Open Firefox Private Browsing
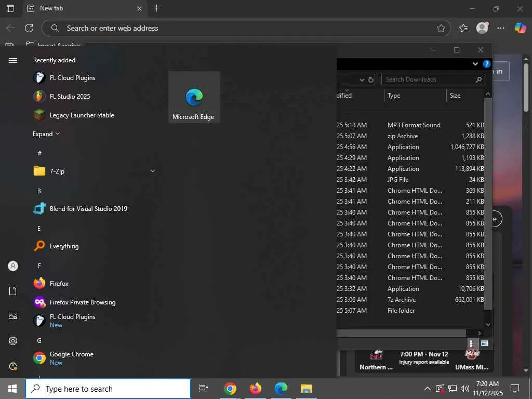 click(75, 302)
